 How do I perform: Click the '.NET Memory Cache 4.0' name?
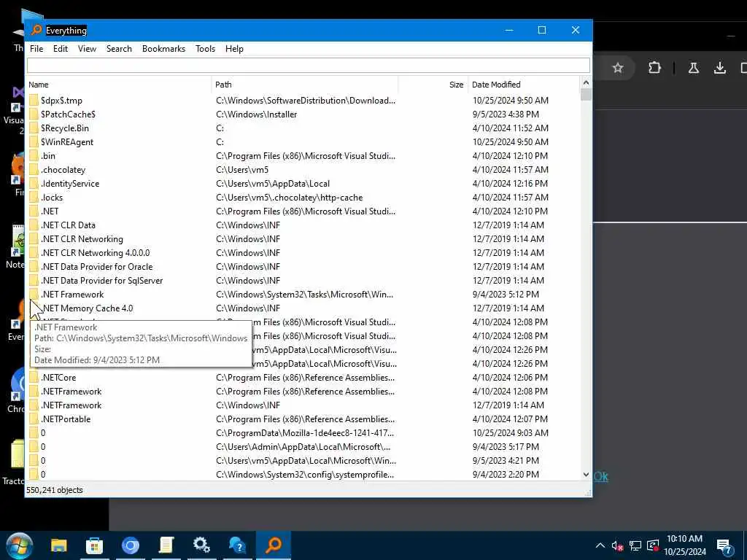[88, 308]
